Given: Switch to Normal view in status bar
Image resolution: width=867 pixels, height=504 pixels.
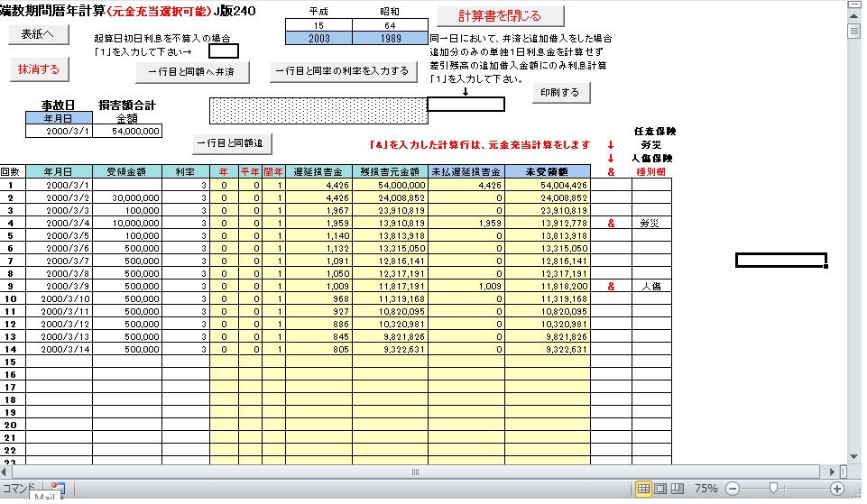Looking at the screenshot, I should pyautogui.click(x=643, y=489).
